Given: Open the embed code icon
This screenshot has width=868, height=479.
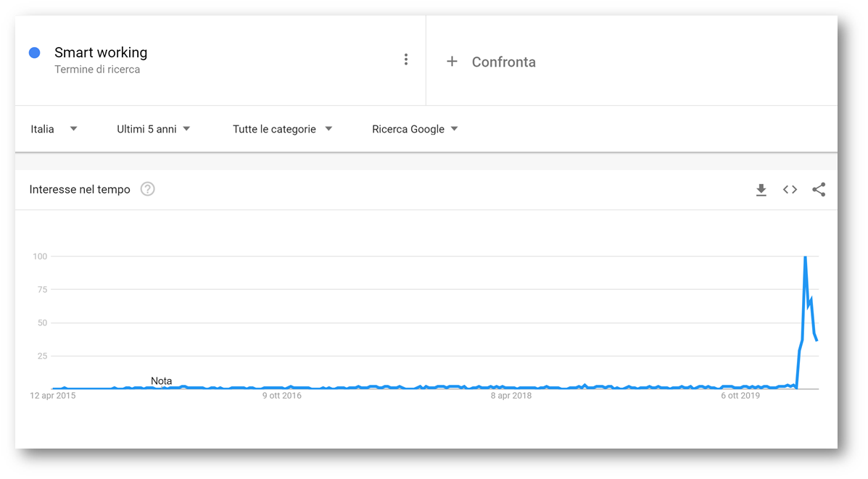Looking at the screenshot, I should click(x=790, y=190).
